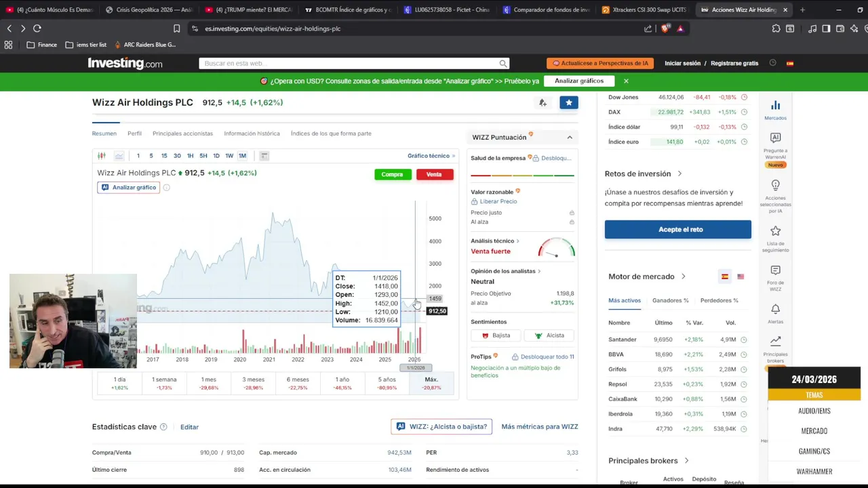Switch to the Información histórica tab
The width and height of the screenshot is (868, 488).
pos(252,134)
